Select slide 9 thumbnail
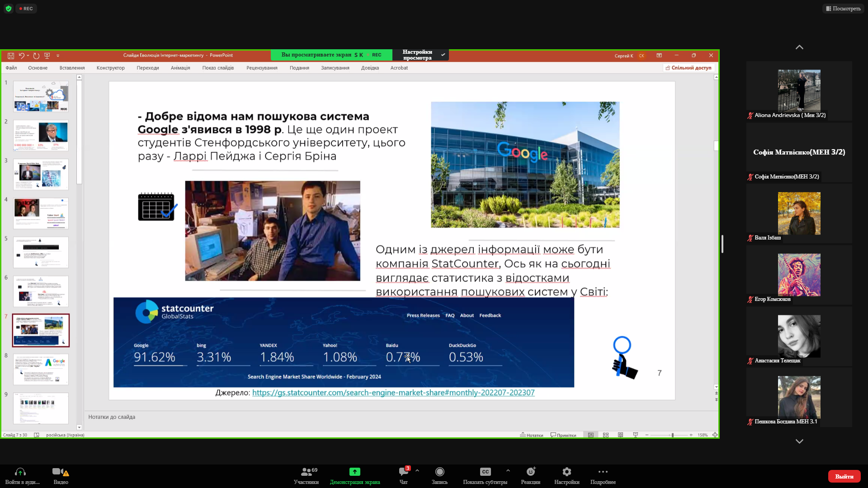Viewport: 868px width, 488px height. pyautogui.click(x=41, y=408)
